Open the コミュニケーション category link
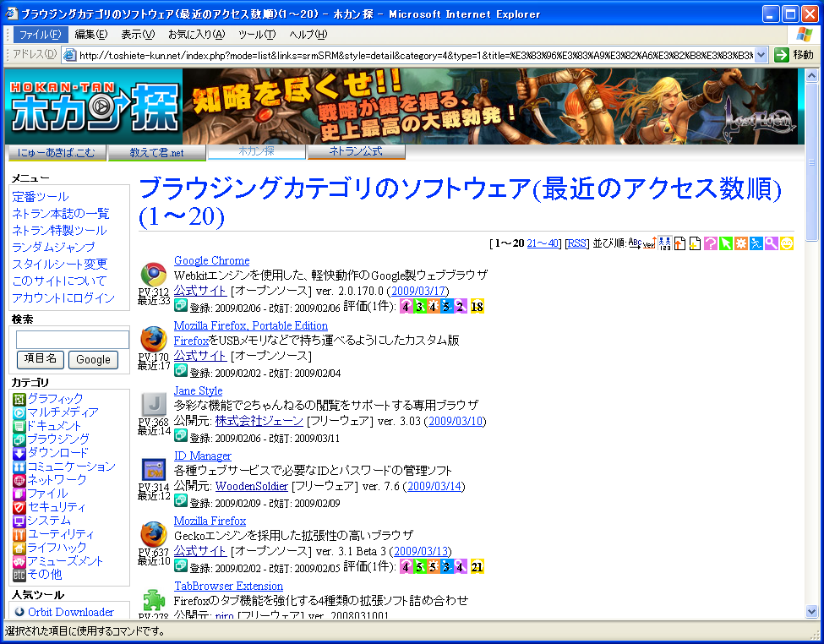 [71, 467]
